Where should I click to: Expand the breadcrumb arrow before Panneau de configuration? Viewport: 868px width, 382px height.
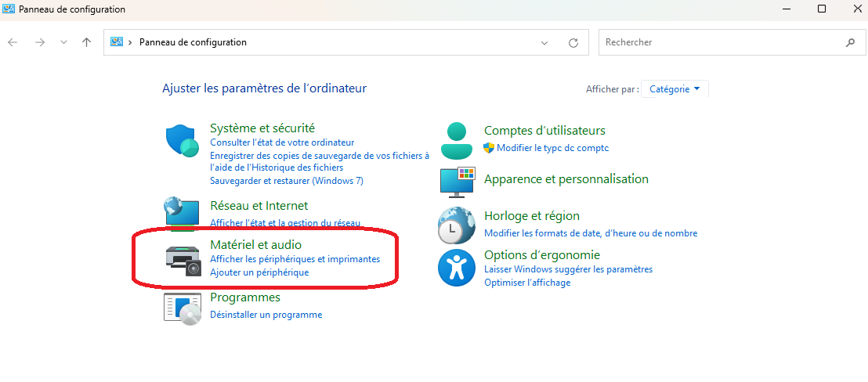click(130, 42)
